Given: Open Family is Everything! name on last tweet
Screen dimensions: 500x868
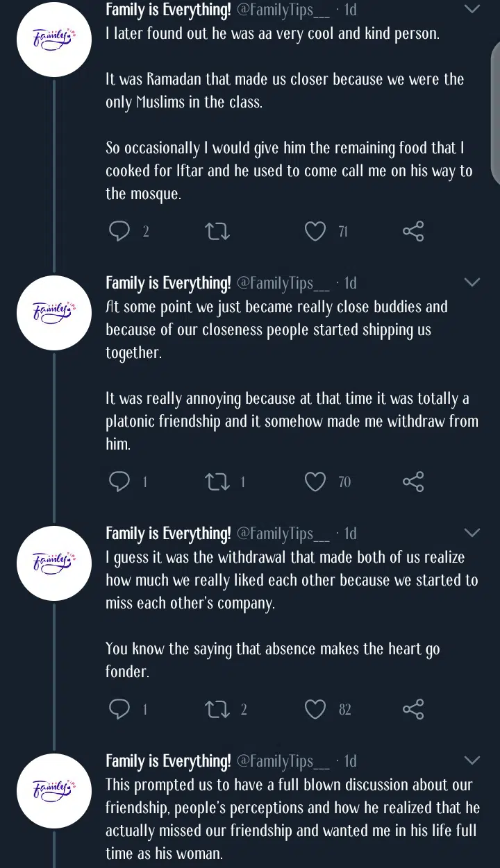Looking at the screenshot, I should coord(168,761).
